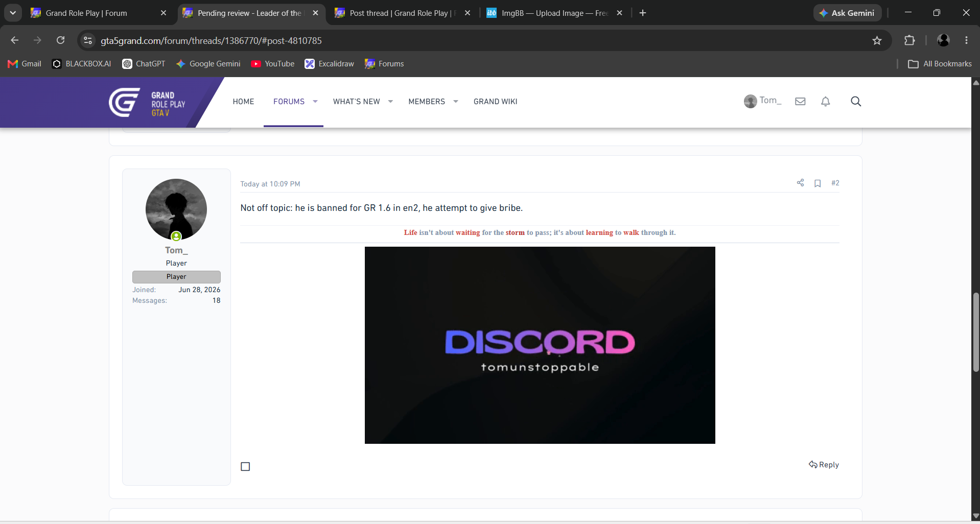Go to the HOME nav item
This screenshot has width=980, height=524.
(243, 102)
